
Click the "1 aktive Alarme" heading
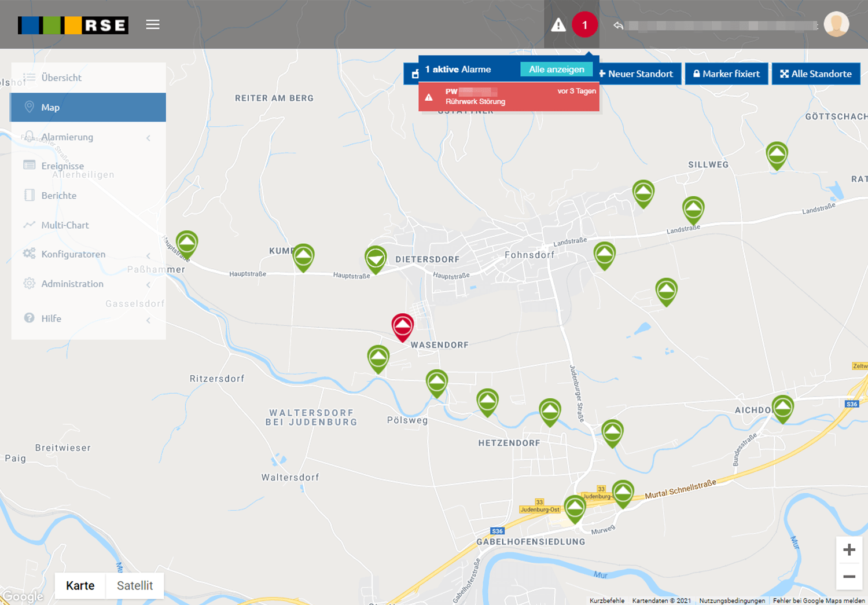[x=458, y=69]
